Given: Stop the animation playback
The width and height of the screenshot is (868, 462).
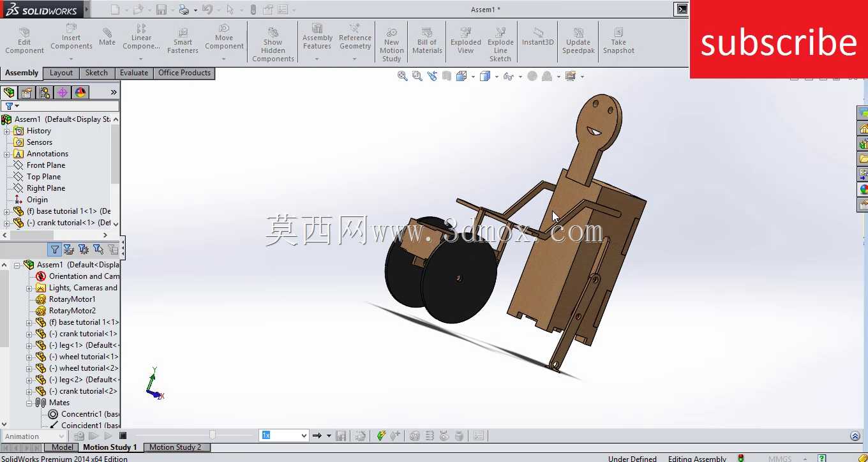Looking at the screenshot, I should pos(123,436).
